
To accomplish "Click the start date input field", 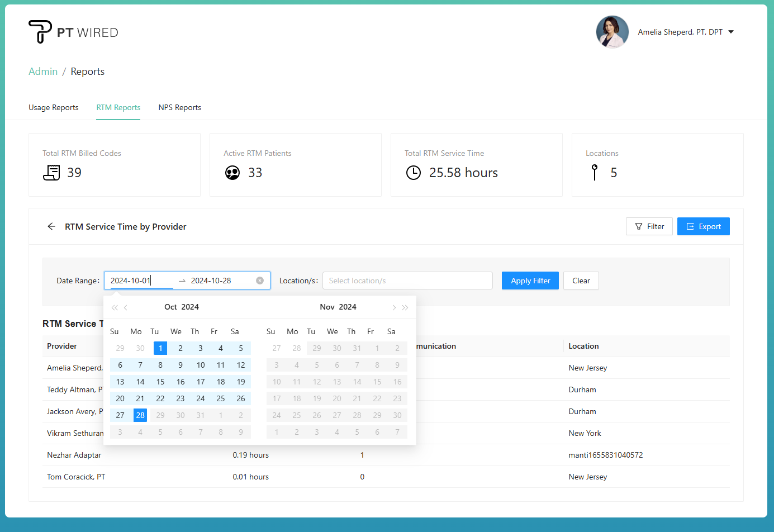I will (x=140, y=281).
